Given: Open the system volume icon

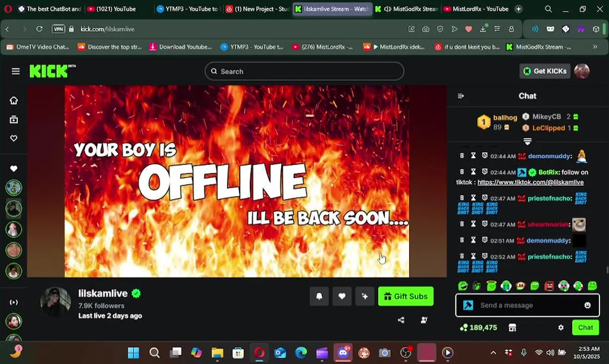Looking at the screenshot, I should [550, 353].
